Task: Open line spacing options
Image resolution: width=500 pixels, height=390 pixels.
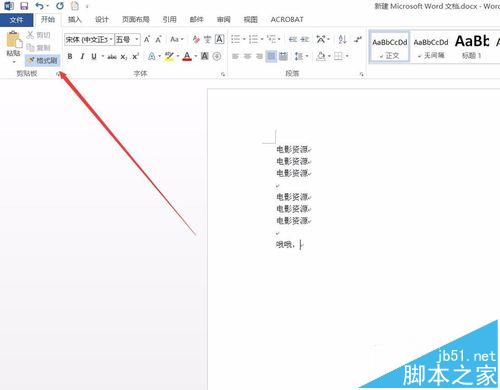Action: [299, 57]
